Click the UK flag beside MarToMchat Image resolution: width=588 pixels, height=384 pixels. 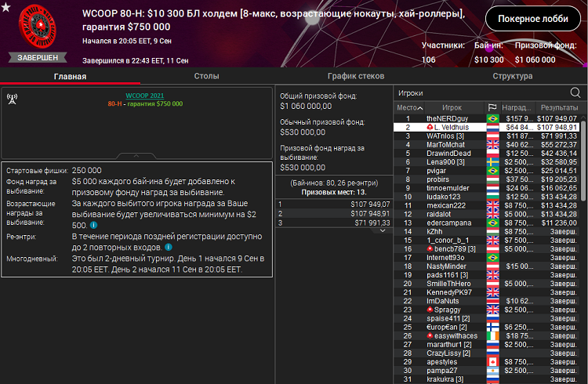coord(493,145)
